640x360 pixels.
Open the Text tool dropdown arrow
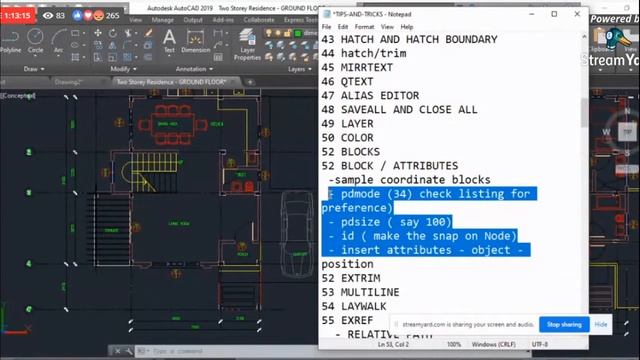click(169, 56)
